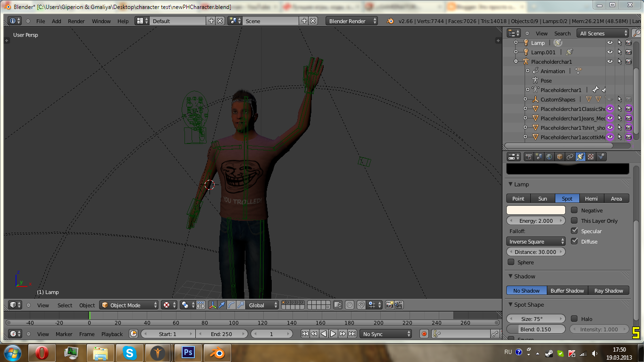The height and width of the screenshot is (362, 644).
Task: Open the Opera browser from taskbar
Action: pos(42,353)
